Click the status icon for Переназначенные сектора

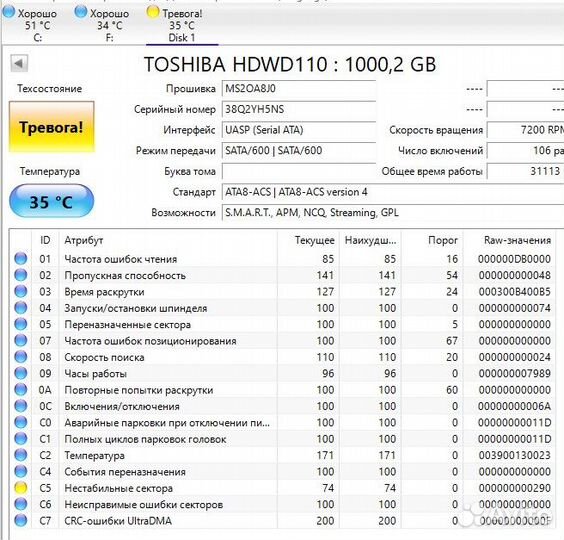pyautogui.click(x=21, y=324)
